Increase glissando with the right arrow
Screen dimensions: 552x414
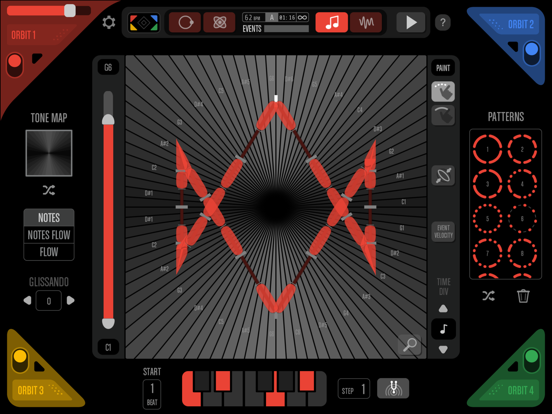click(x=70, y=300)
